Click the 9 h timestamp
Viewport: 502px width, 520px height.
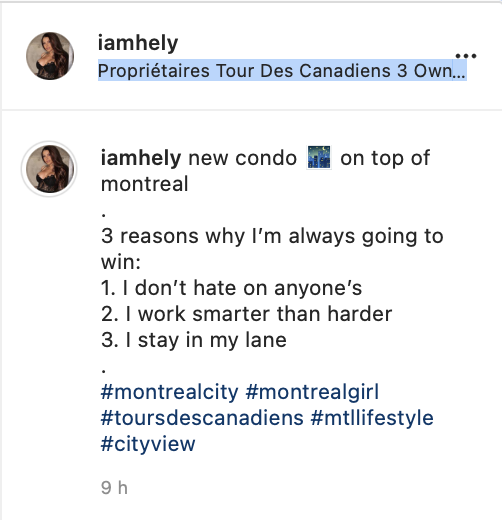[114, 488]
